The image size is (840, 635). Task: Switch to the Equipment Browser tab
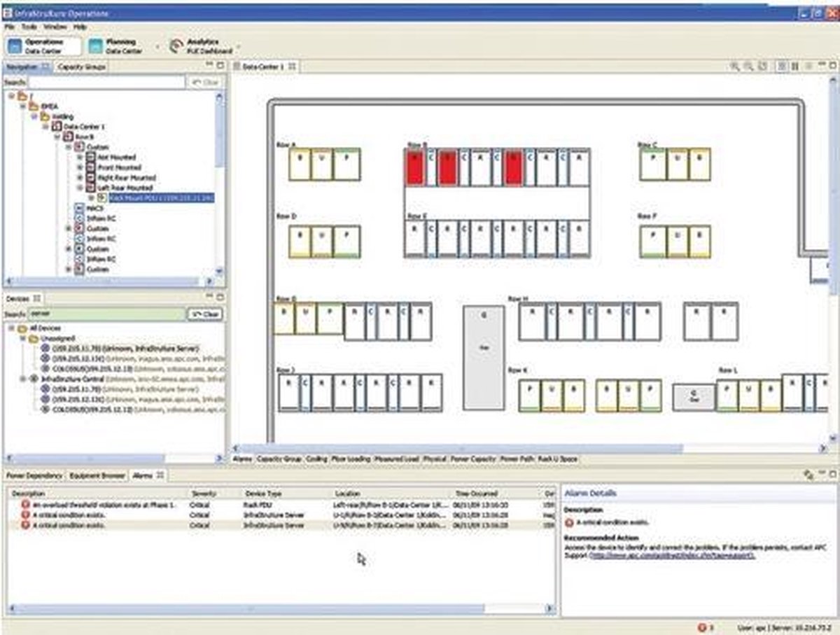(97, 475)
